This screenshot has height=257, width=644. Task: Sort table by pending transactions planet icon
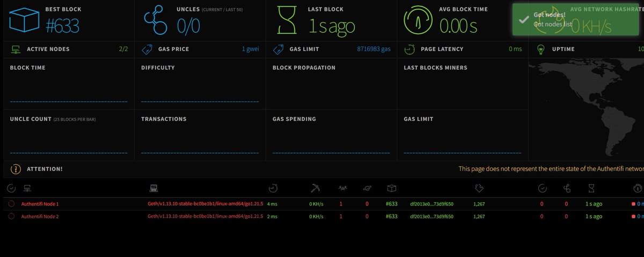(x=368, y=188)
